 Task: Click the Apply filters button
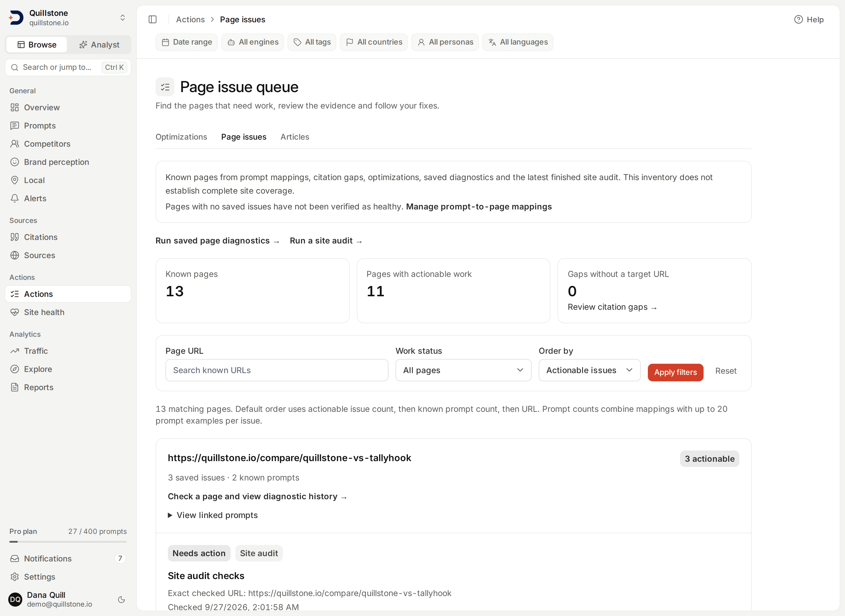point(675,372)
